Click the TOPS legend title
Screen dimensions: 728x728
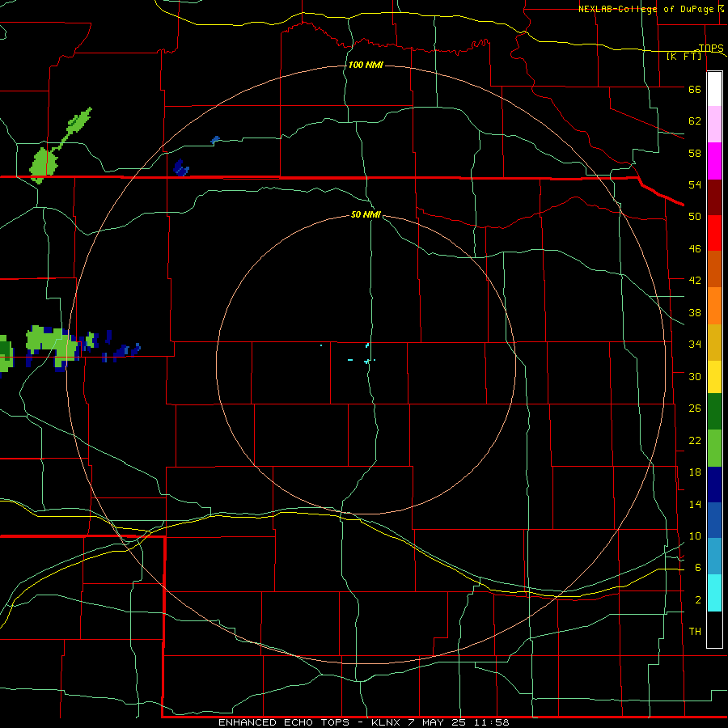coord(711,48)
